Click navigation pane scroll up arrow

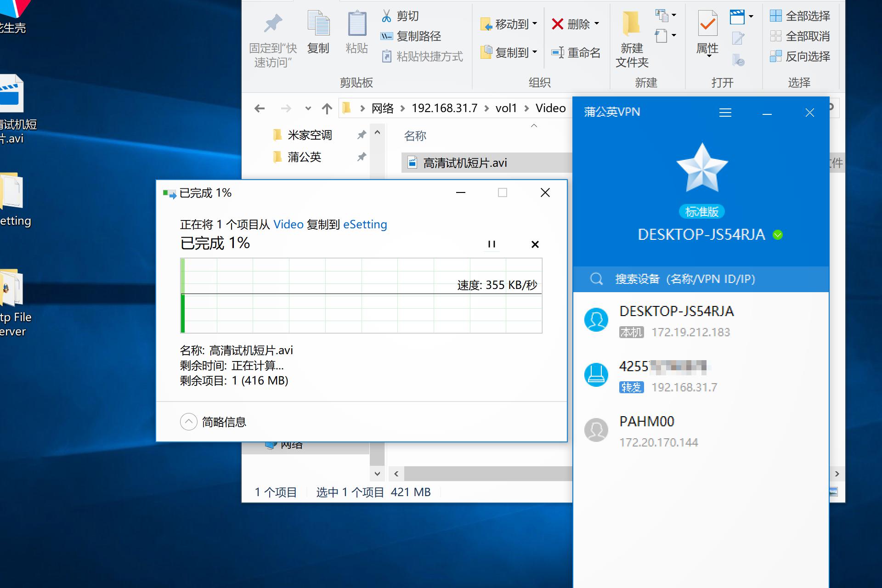click(377, 132)
